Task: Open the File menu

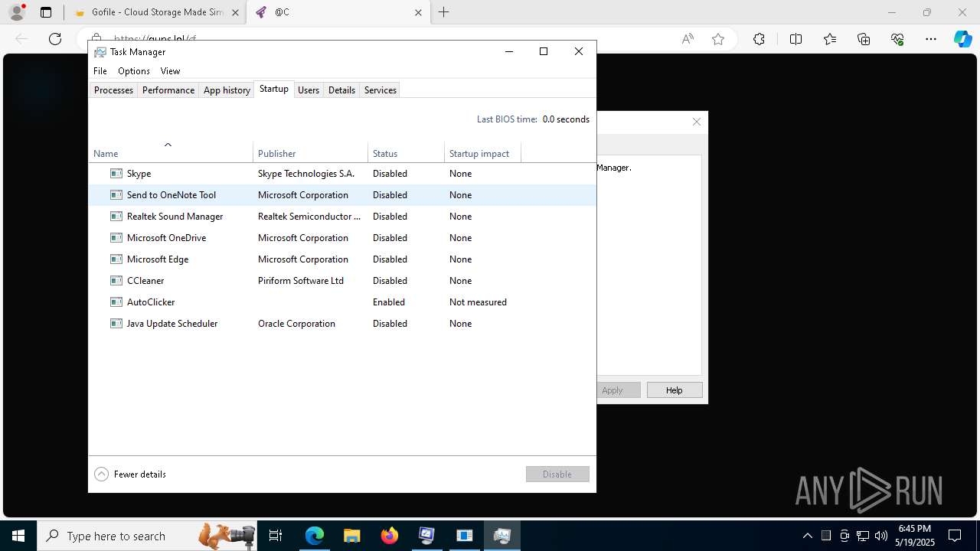Action: pyautogui.click(x=100, y=71)
